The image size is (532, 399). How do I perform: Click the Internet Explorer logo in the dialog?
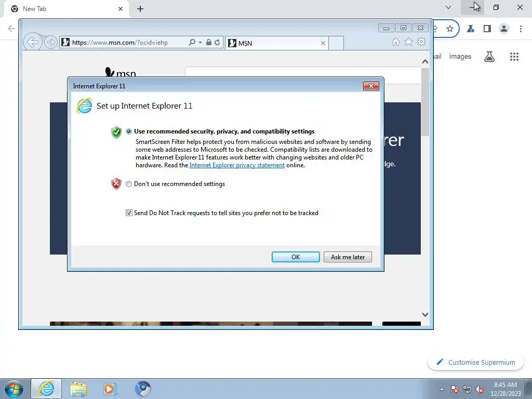pyautogui.click(x=85, y=106)
